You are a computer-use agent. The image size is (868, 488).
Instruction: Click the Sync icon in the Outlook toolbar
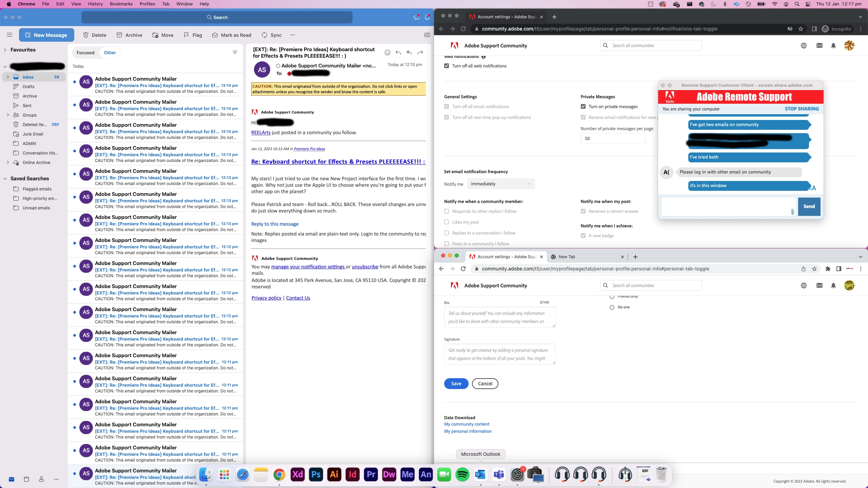point(264,35)
